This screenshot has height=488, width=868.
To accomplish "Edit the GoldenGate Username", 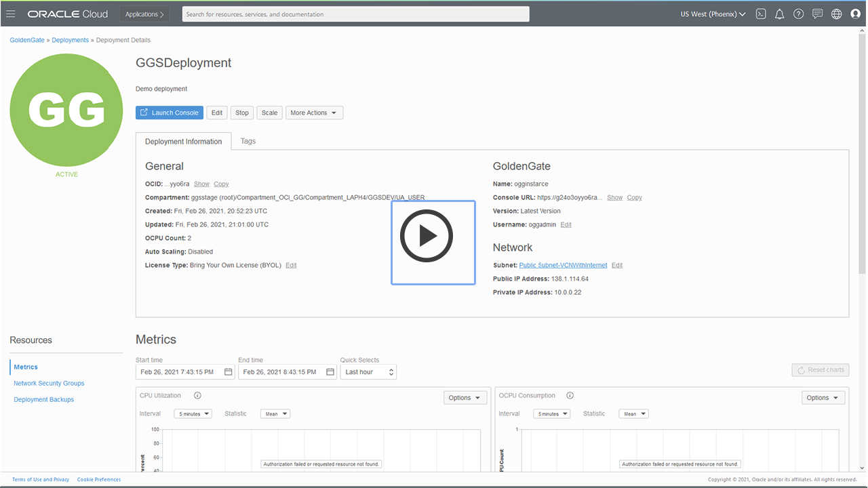I will click(x=566, y=225).
